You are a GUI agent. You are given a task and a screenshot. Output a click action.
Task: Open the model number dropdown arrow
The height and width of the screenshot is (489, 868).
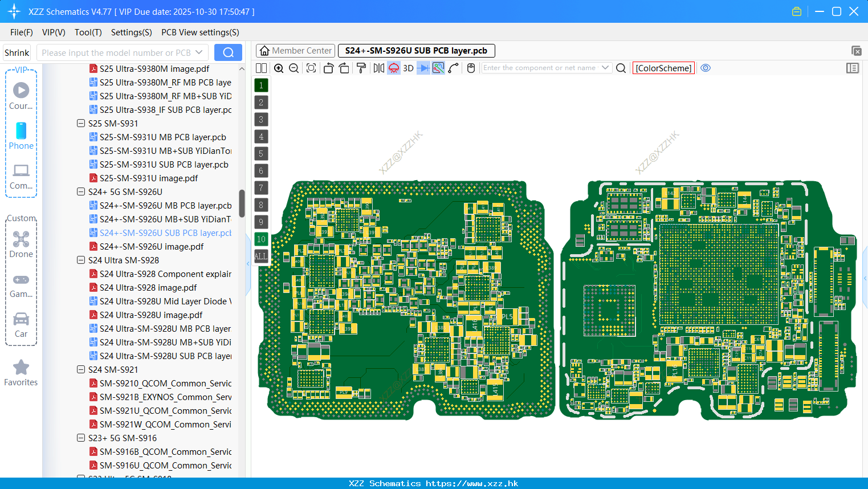click(x=199, y=52)
